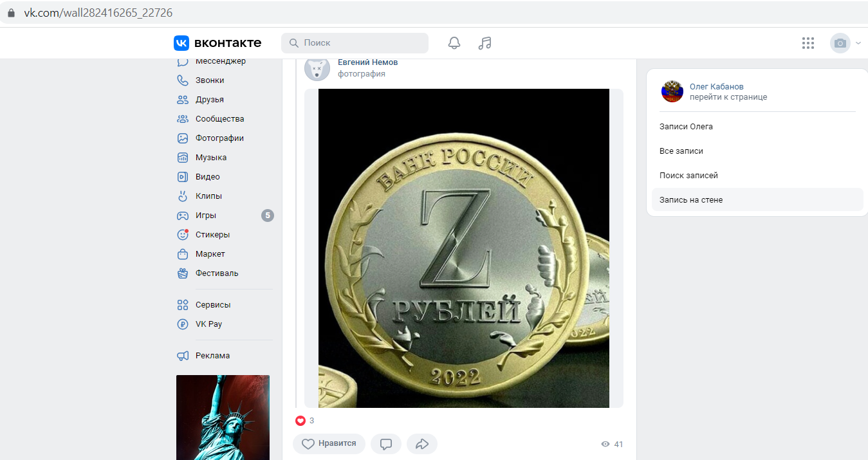Open the notifications bell icon
This screenshot has width=868, height=460.
click(454, 43)
